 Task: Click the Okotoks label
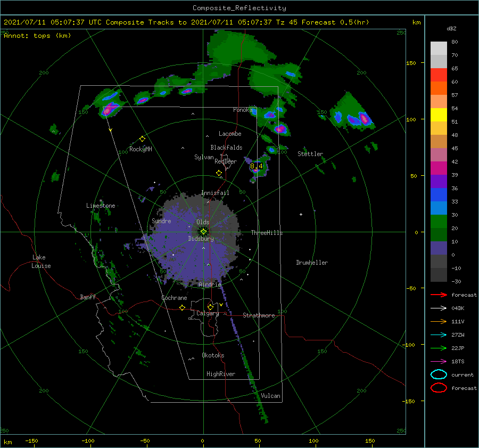pos(213,355)
